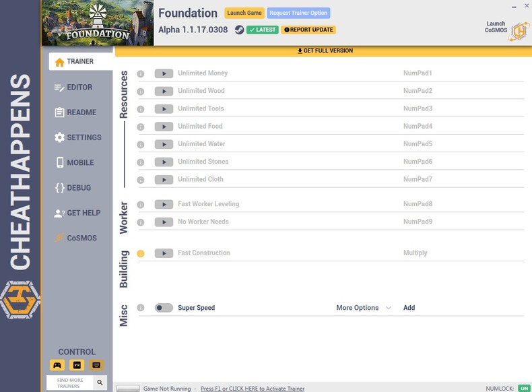This screenshot has height=392, width=532.
Task: Click the Find More Trainers search field
Action: (x=70, y=383)
